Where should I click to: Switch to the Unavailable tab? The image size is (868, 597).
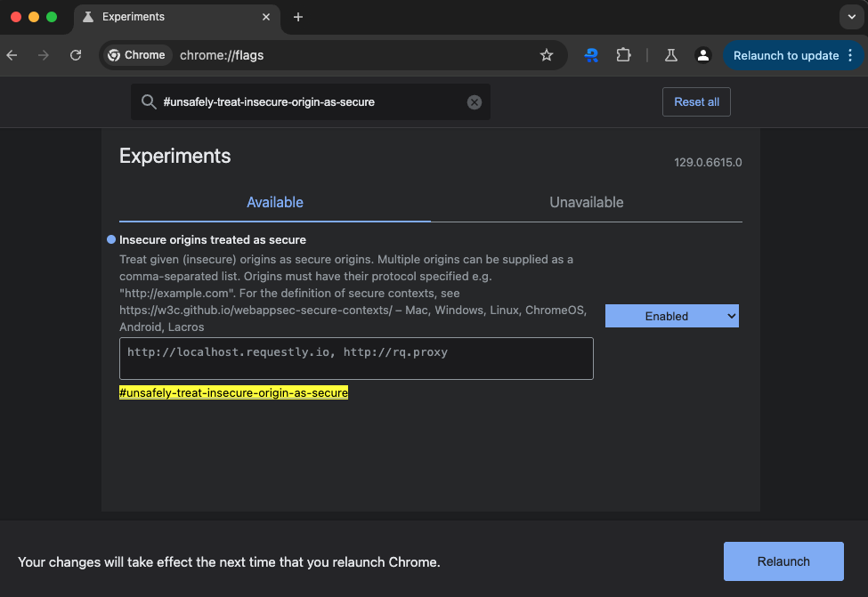586,203
